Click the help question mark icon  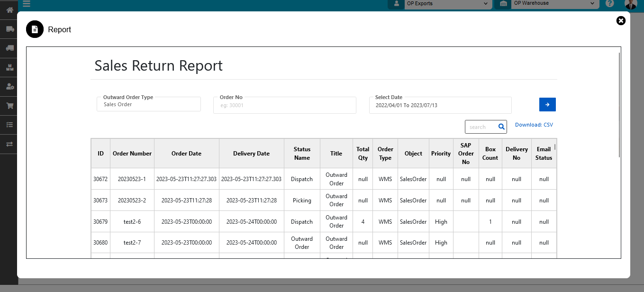click(609, 4)
